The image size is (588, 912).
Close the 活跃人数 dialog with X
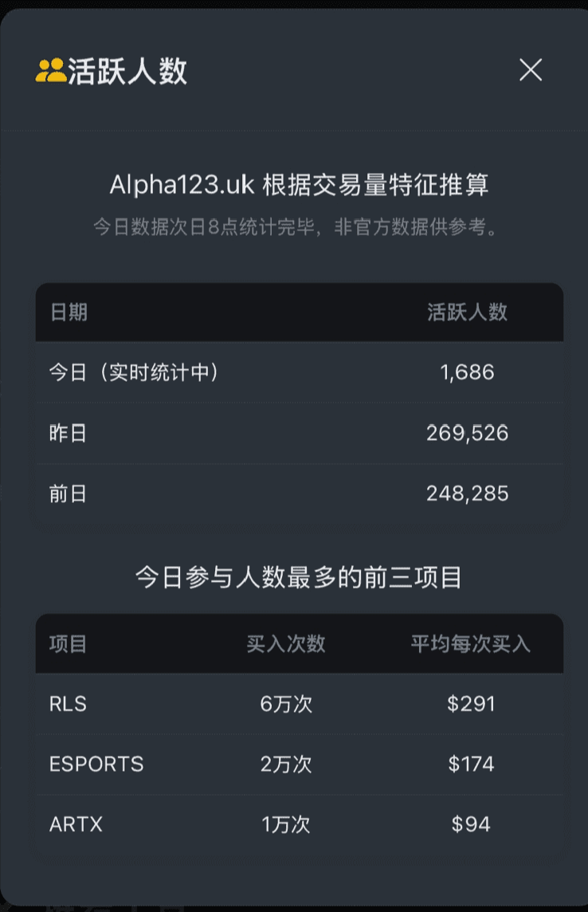(x=531, y=70)
